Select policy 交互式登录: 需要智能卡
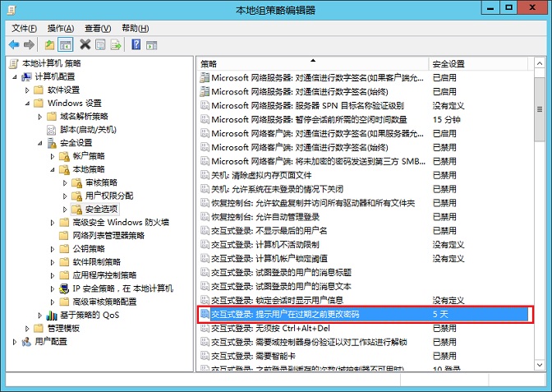The width and height of the screenshot is (552, 392). click(x=253, y=356)
